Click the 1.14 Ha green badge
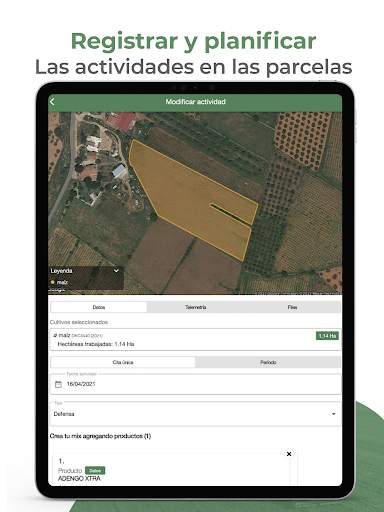 [x=327, y=336]
